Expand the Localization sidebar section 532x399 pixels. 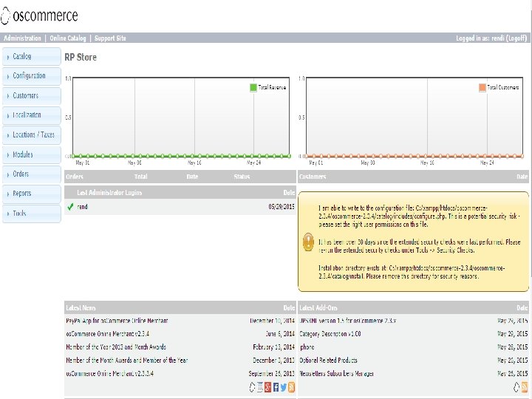(x=32, y=115)
